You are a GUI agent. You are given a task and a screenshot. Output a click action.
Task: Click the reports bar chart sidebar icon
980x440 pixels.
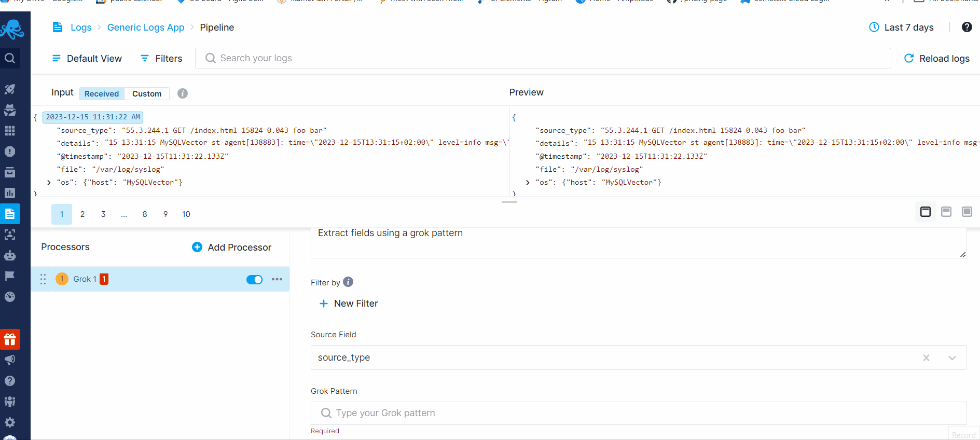[10, 193]
